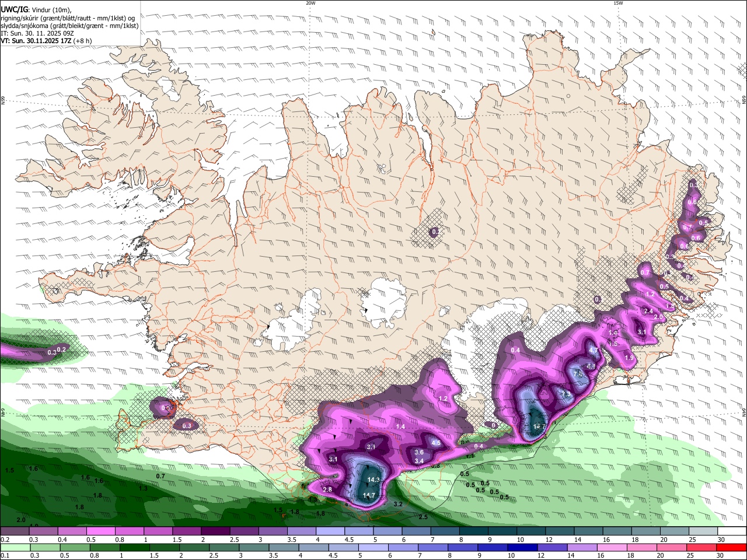Select snow-scale swatch starting at 12

coord(561,532)
